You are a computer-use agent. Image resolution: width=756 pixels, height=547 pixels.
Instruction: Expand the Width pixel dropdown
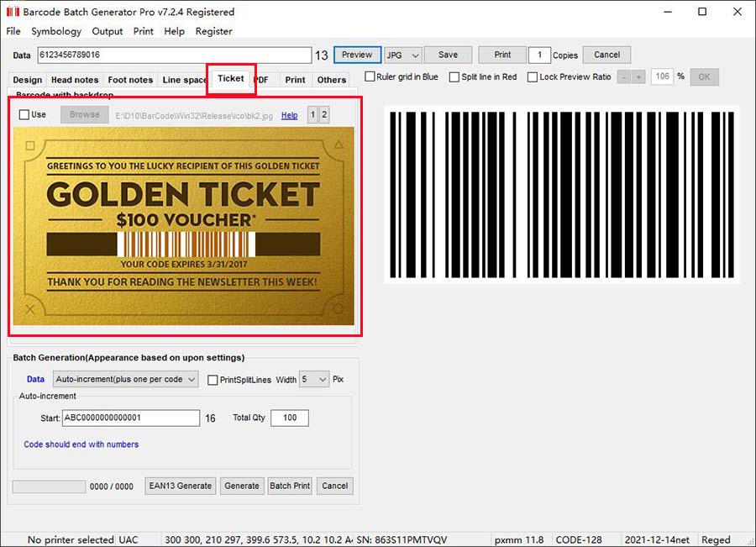[x=314, y=380]
